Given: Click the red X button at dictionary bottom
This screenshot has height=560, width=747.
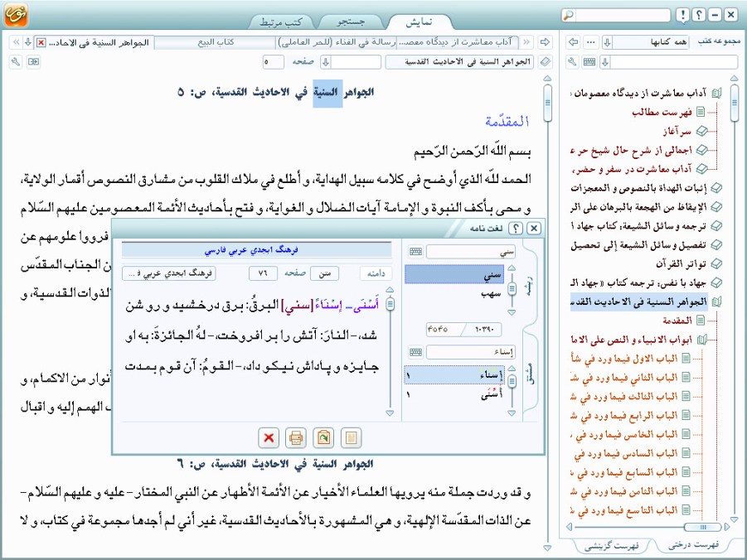Looking at the screenshot, I should (x=269, y=437).
